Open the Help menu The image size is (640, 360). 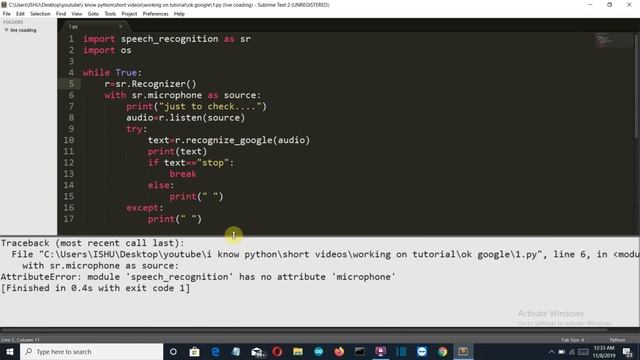pyautogui.click(x=179, y=14)
